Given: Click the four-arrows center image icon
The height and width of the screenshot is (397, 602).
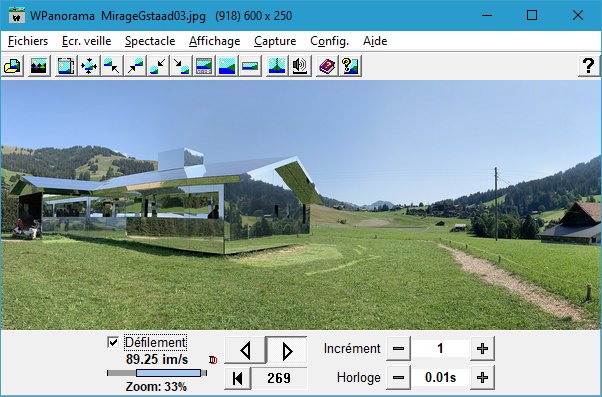Looking at the screenshot, I should [x=89, y=66].
